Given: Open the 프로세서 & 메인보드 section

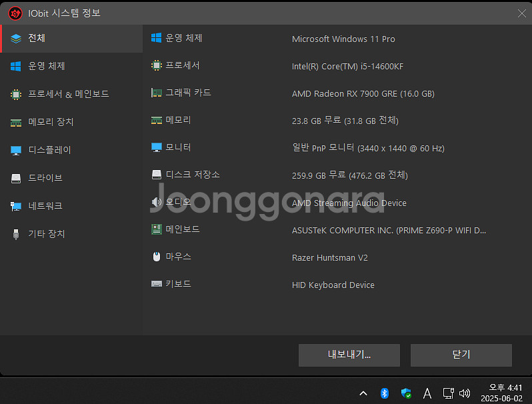Looking at the screenshot, I should coord(71,94).
